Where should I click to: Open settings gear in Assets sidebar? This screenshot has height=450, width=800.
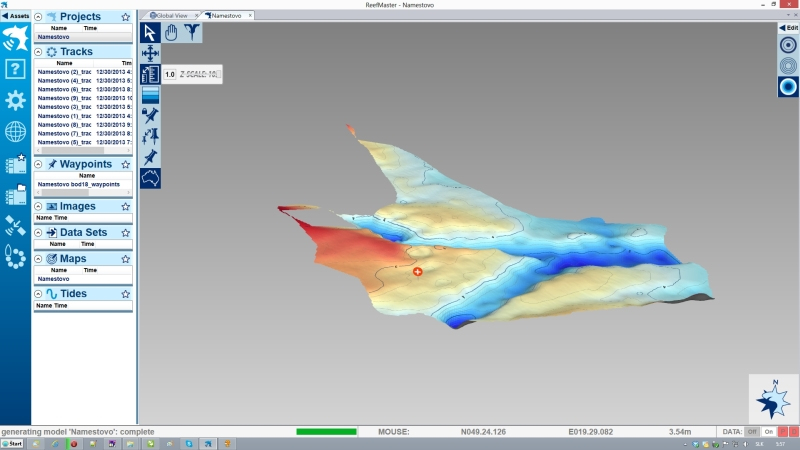pos(15,100)
